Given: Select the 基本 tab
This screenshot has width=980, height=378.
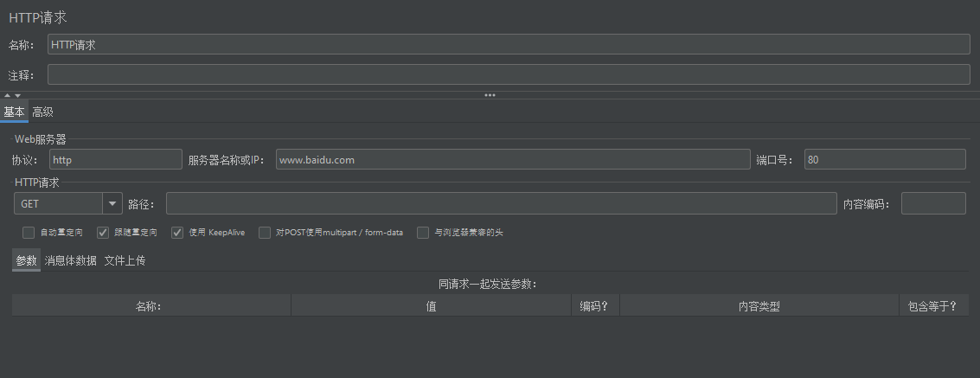Looking at the screenshot, I should point(14,112).
